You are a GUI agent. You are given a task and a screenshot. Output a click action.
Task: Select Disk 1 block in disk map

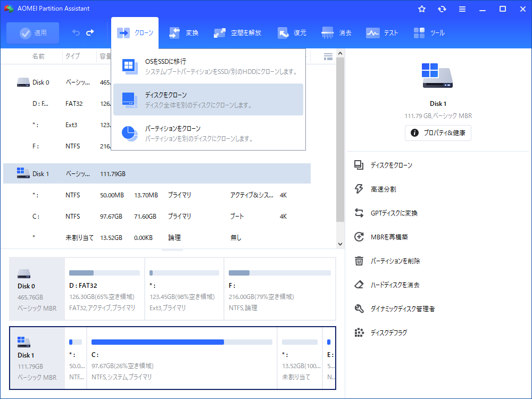point(37,358)
